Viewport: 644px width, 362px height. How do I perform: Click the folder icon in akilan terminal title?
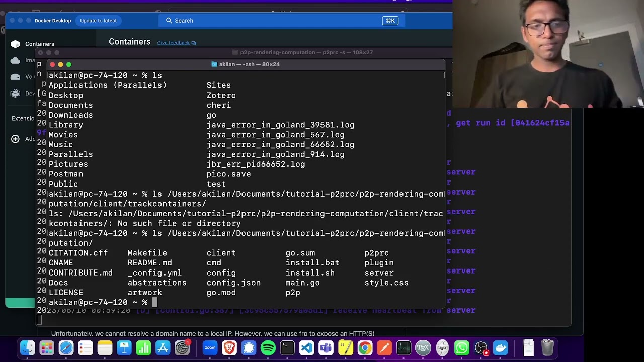pyautogui.click(x=214, y=64)
